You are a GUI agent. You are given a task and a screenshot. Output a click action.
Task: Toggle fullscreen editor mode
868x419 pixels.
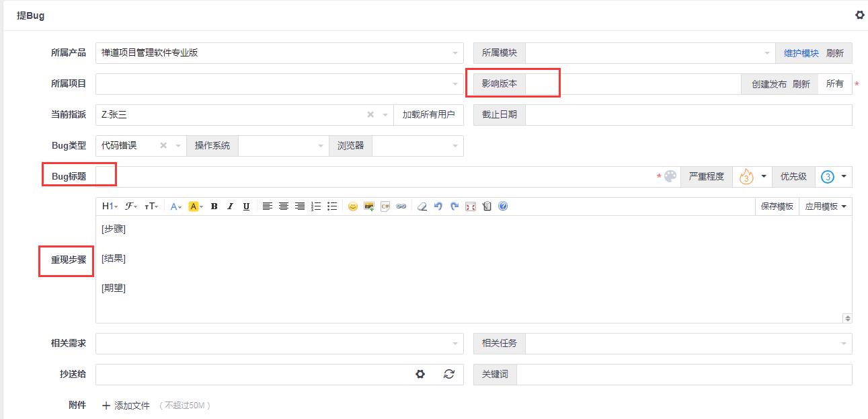(x=471, y=206)
